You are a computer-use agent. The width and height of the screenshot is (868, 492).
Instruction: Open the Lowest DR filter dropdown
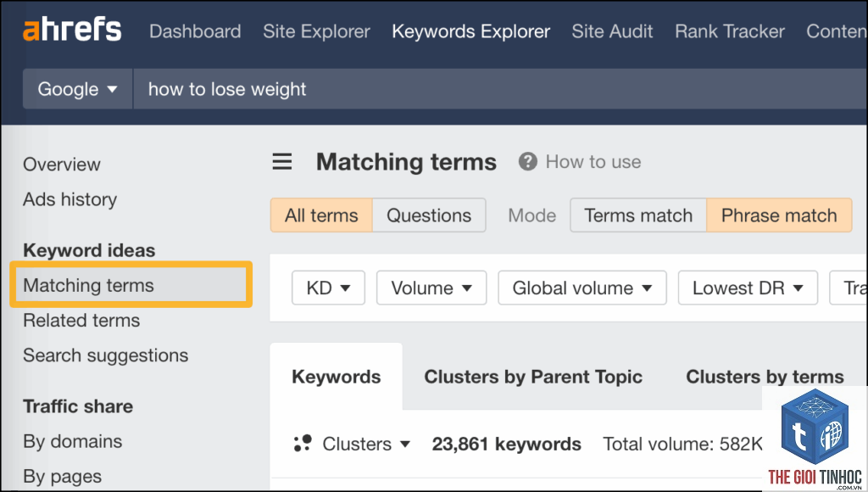(x=748, y=288)
